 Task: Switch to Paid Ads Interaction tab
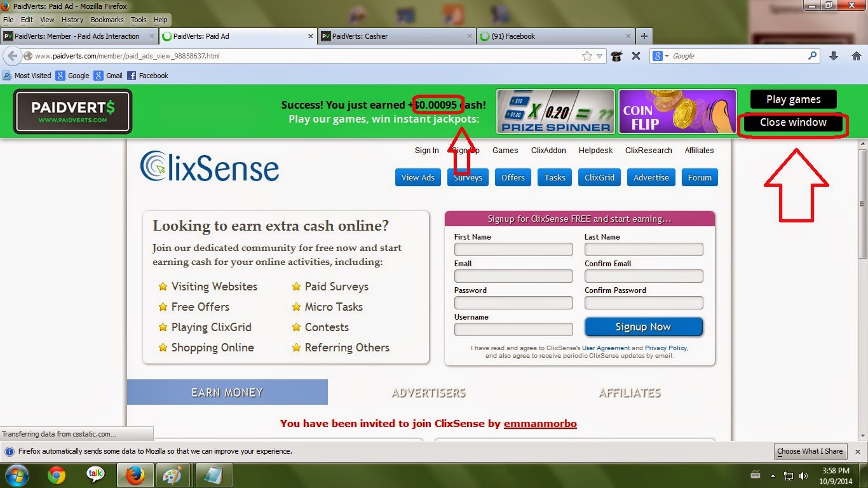click(x=79, y=36)
